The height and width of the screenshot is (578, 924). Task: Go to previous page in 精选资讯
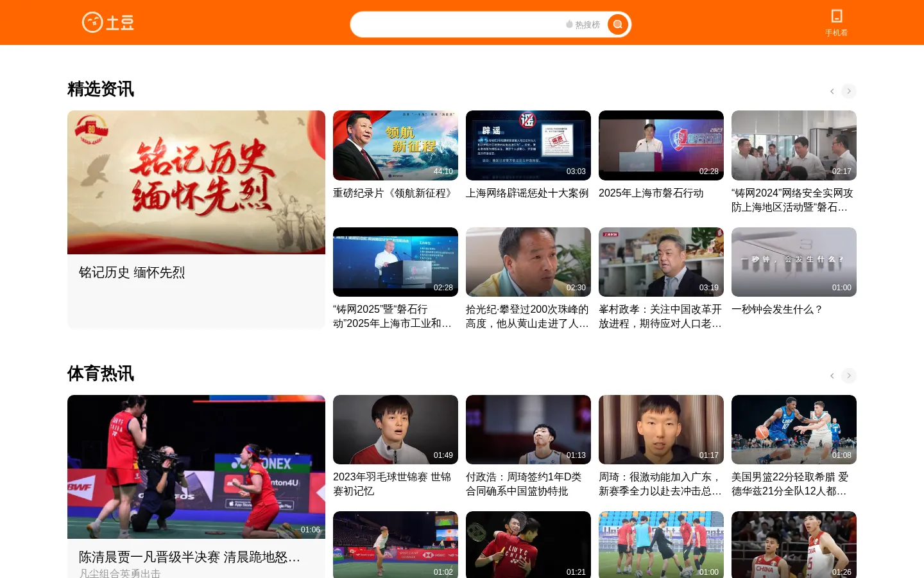pyautogui.click(x=832, y=91)
